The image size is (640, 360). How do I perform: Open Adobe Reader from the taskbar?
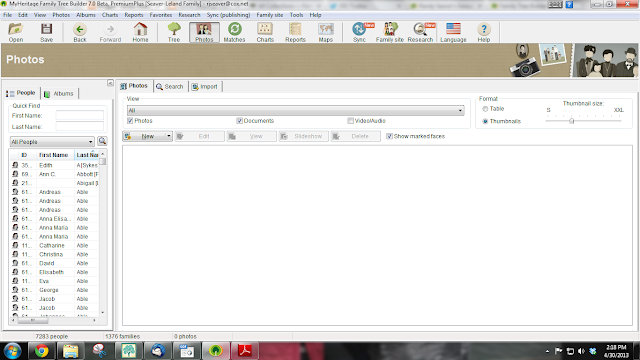[x=245, y=351]
